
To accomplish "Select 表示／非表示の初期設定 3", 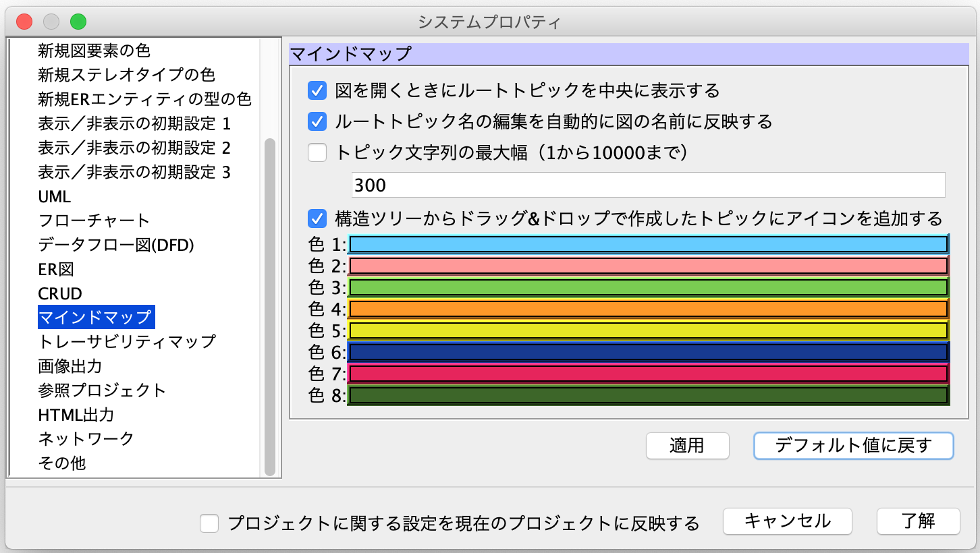I will [134, 172].
